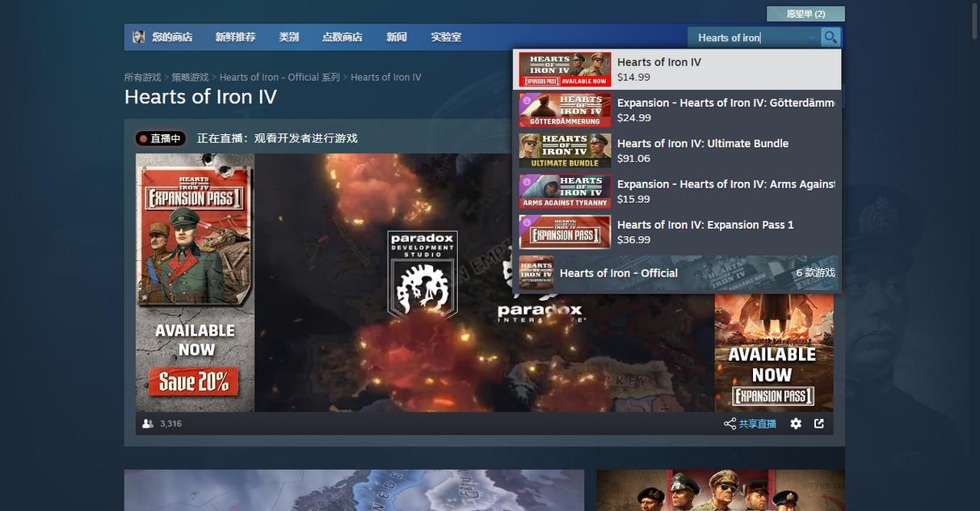Viewport: 980px width, 511px height.
Task: Select the Götterdämmerung expansion suggestion
Action: tap(677, 110)
